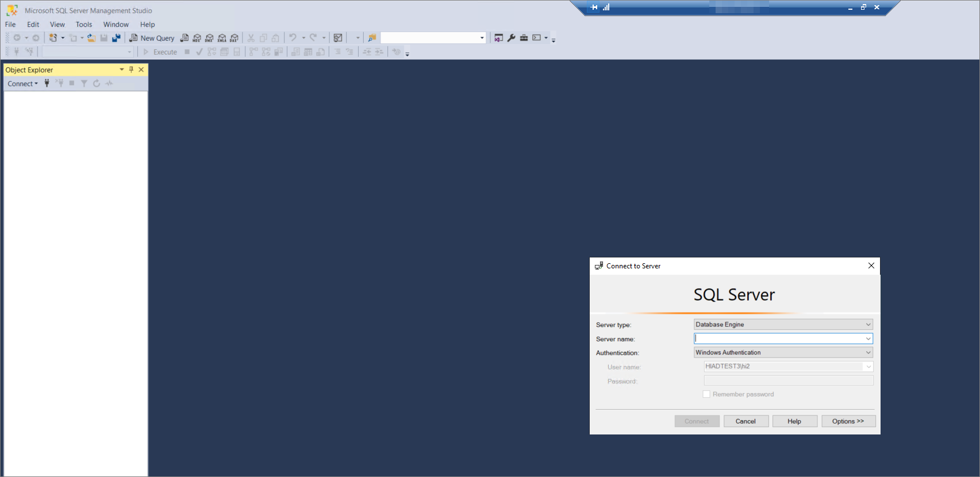Image resolution: width=980 pixels, height=477 pixels.
Task: Click the Open File folder icon
Action: coord(91,38)
